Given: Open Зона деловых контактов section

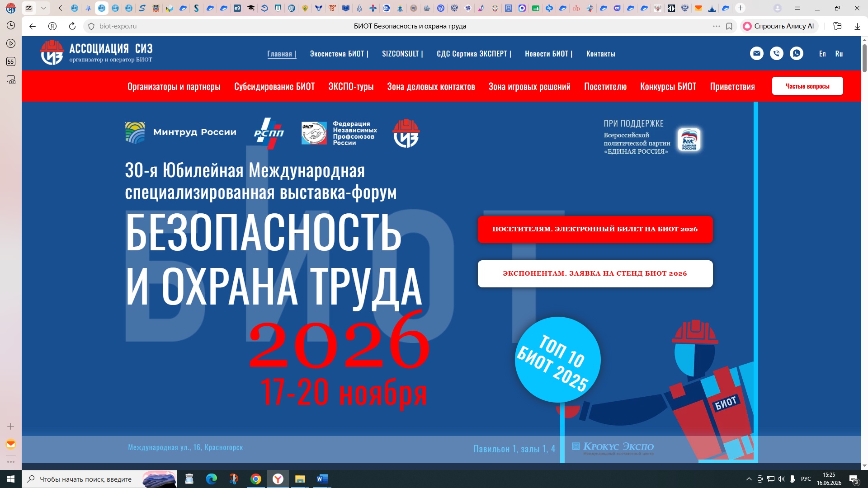Looking at the screenshot, I should pyautogui.click(x=431, y=86).
